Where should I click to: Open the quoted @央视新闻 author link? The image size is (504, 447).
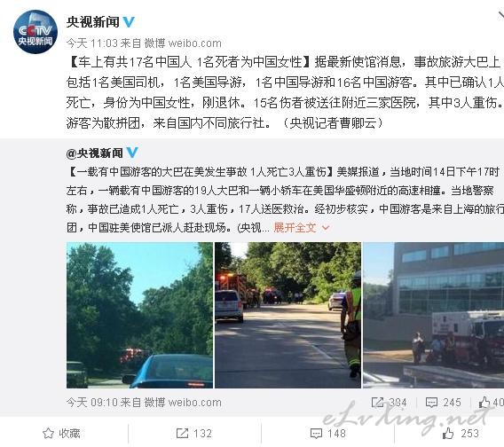[x=94, y=153]
